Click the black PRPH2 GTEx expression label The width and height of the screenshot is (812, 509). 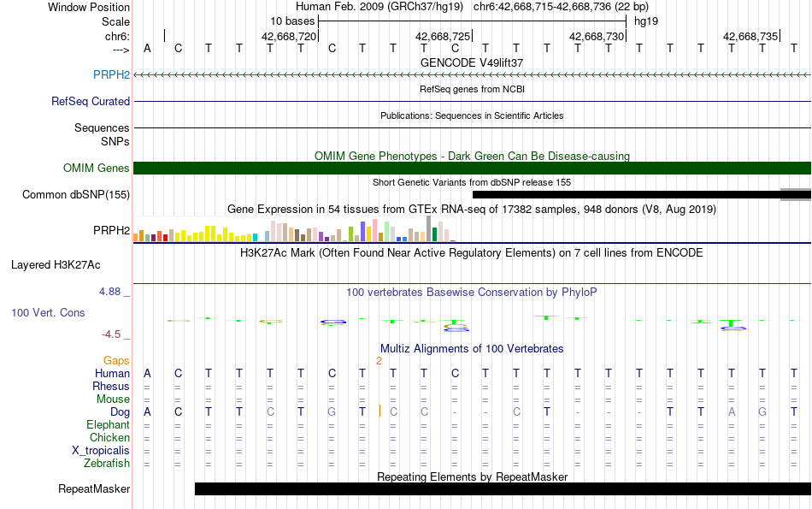(x=111, y=230)
